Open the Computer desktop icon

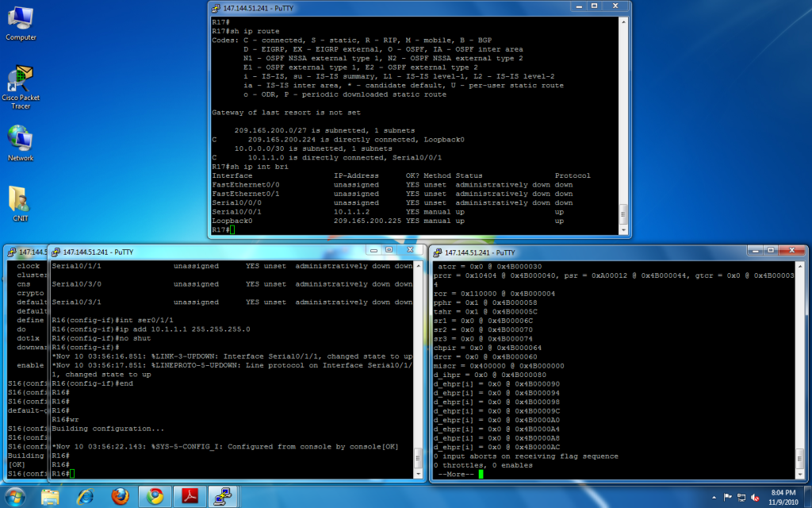[21, 22]
